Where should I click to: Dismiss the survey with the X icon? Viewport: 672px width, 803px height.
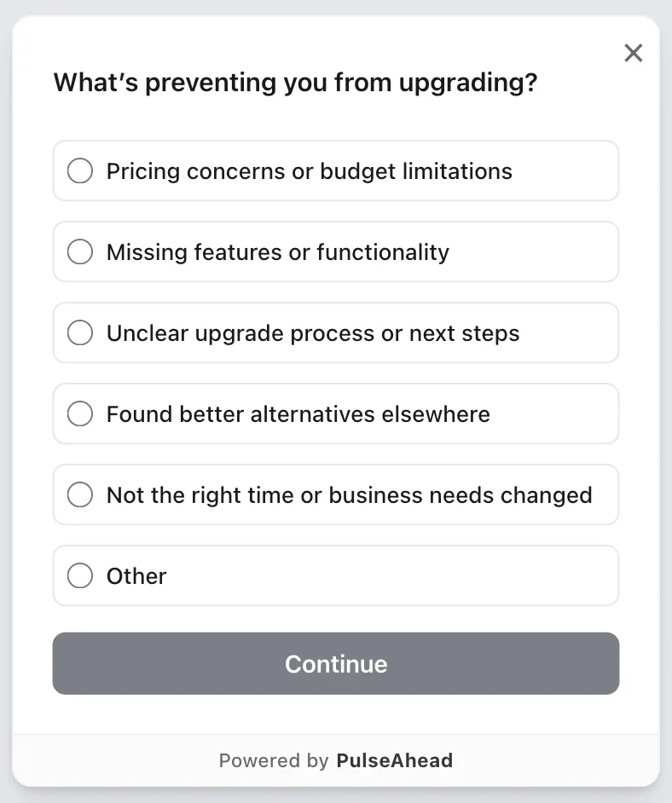coord(634,53)
